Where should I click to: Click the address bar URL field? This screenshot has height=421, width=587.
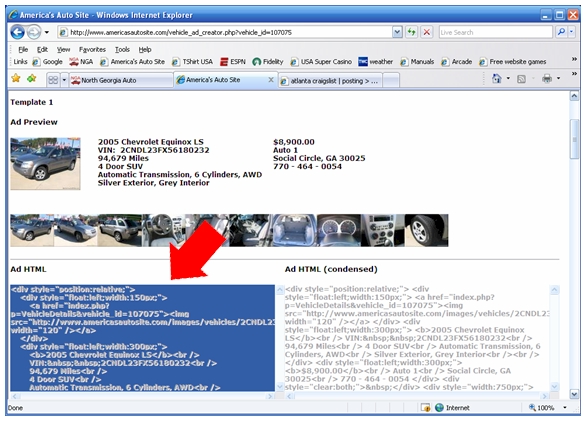coord(225,32)
